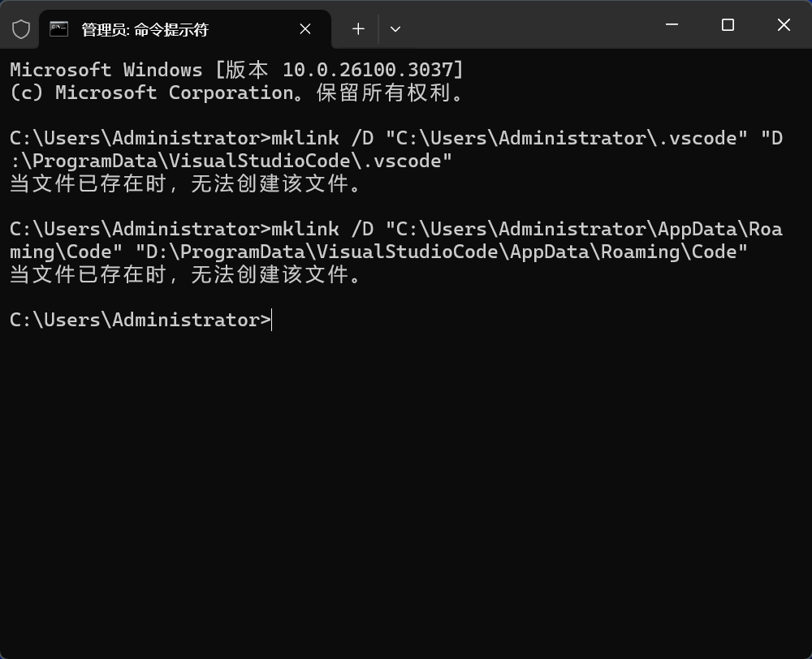Click the Command Prompt icon on the tab
Screen dimensions: 812x659
(59, 29)
